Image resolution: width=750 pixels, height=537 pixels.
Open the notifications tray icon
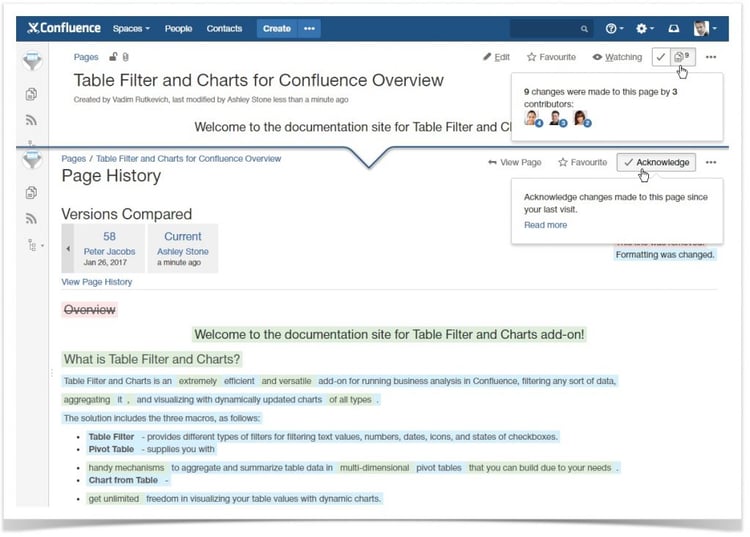click(674, 29)
